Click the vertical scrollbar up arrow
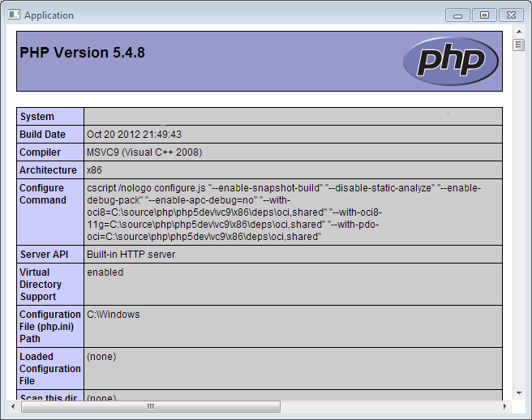 click(x=518, y=32)
